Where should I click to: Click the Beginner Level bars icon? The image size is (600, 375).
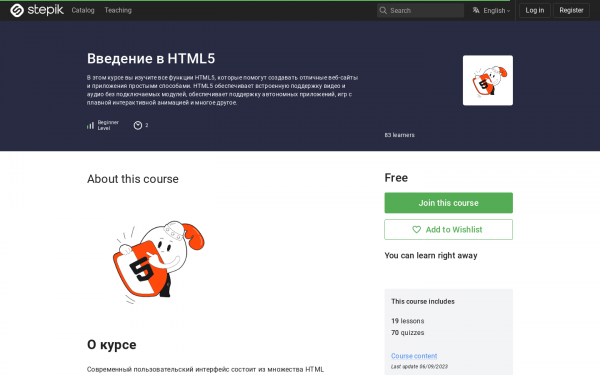tap(90, 125)
